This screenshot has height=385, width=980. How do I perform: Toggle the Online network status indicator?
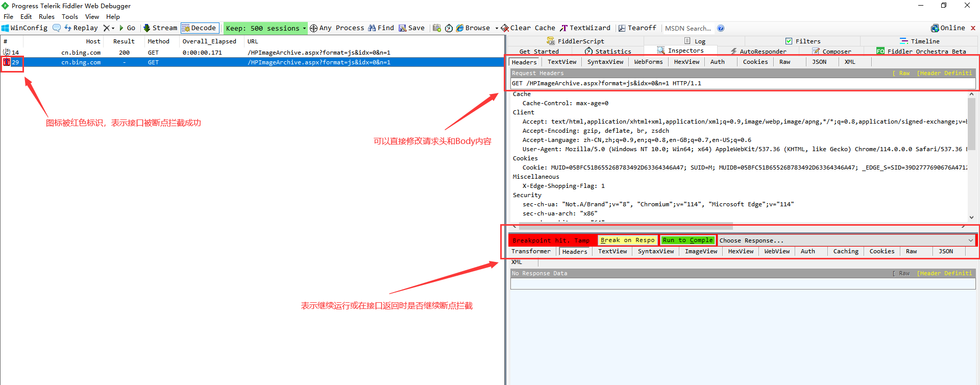[x=948, y=28]
